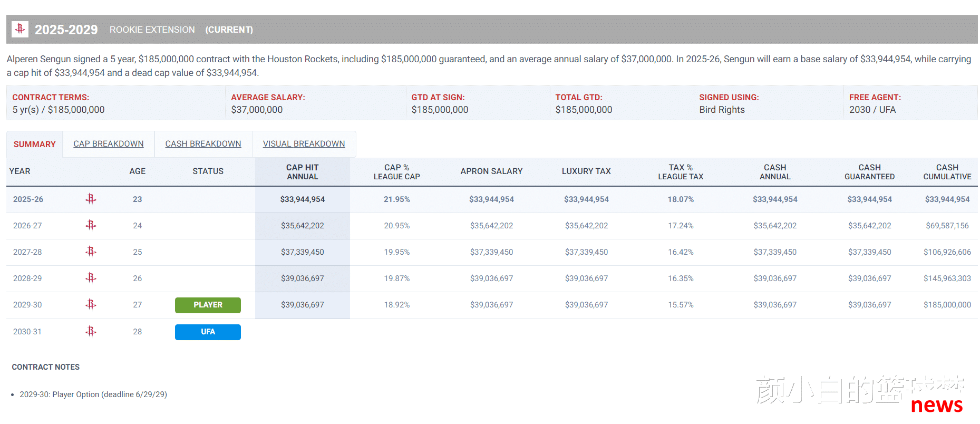The image size is (980, 424).
Task: Click the CONTRACT NOTES heading
Action: click(x=46, y=367)
